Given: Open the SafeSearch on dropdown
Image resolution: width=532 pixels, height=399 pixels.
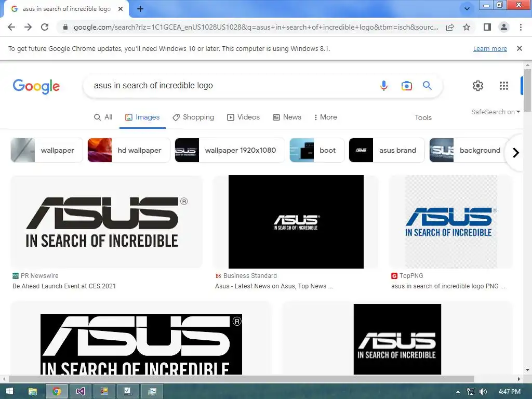Looking at the screenshot, I should (495, 112).
